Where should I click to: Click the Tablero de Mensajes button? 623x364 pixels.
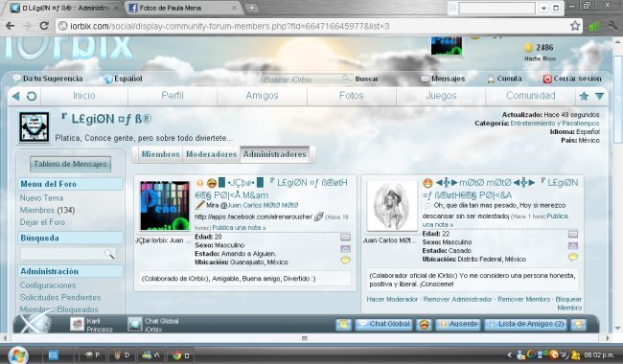[70, 164]
